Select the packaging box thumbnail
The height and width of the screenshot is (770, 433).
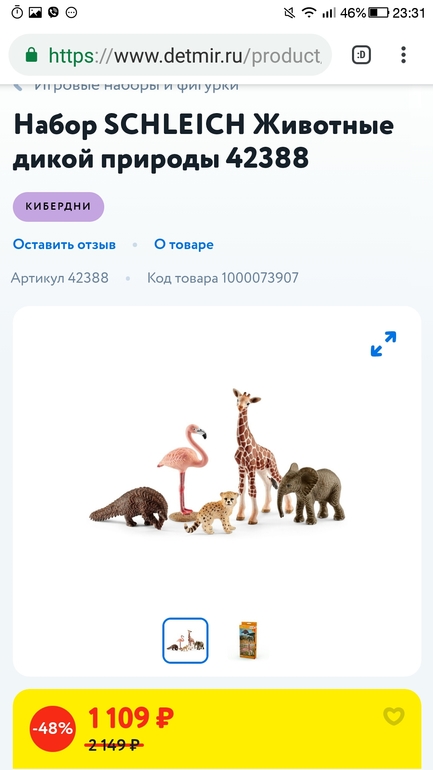[248, 640]
